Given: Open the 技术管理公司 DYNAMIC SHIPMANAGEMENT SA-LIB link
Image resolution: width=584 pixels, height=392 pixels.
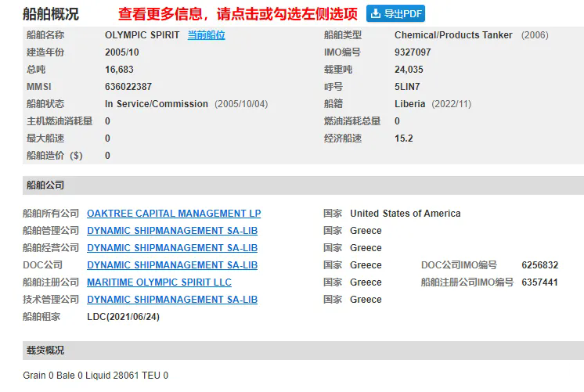Looking at the screenshot, I should (172, 300).
